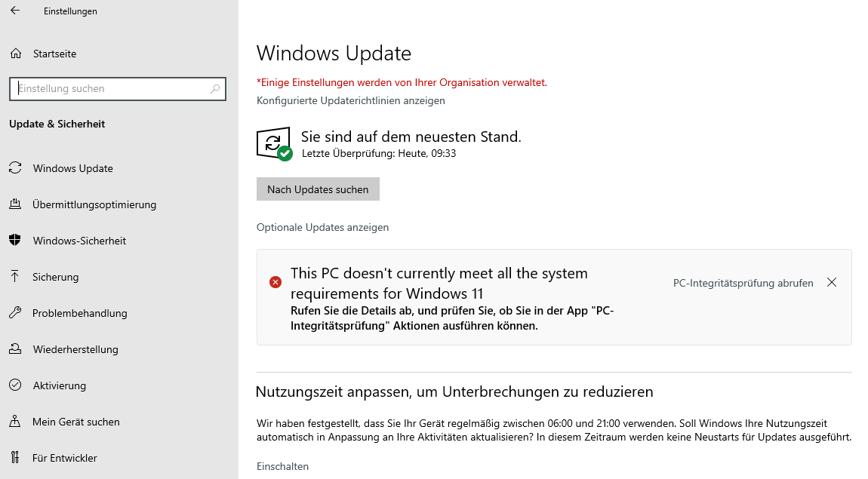Click the Sicherung upload arrow icon
This screenshot has width=868, height=479.
pyautogui.click(x=15, y=277)
